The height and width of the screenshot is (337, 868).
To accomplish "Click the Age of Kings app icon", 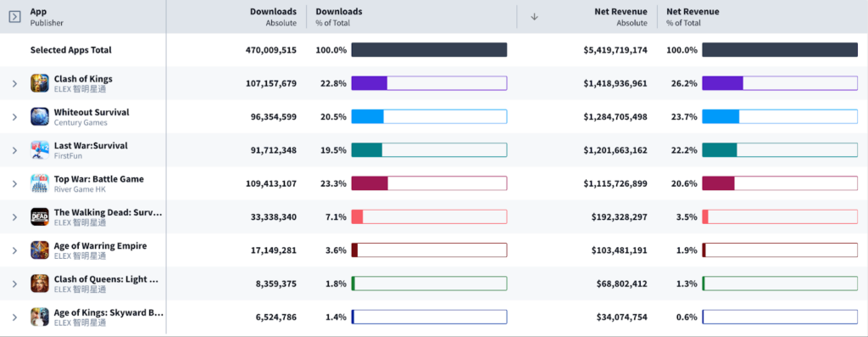I will [x=39, y=317].
